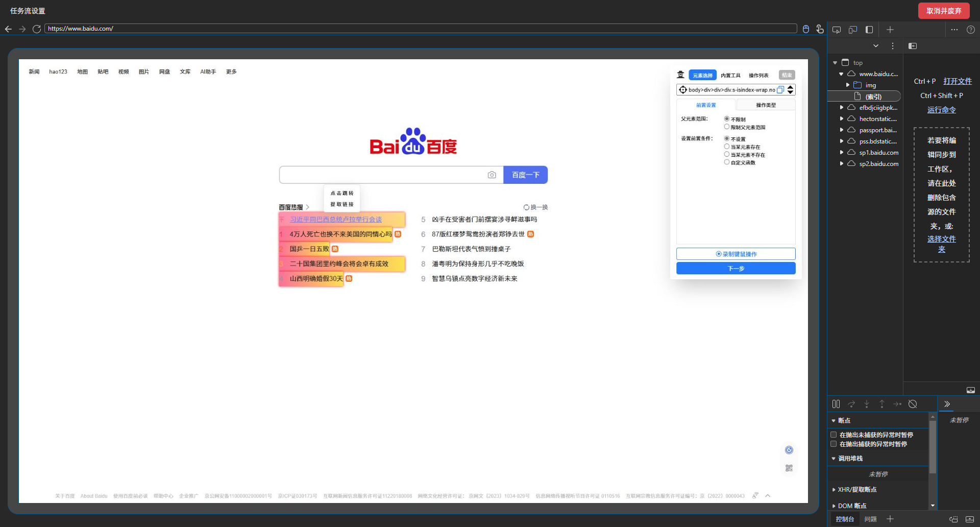
Task: Collapse the 断点 section
Action: [x=834, y=421]
